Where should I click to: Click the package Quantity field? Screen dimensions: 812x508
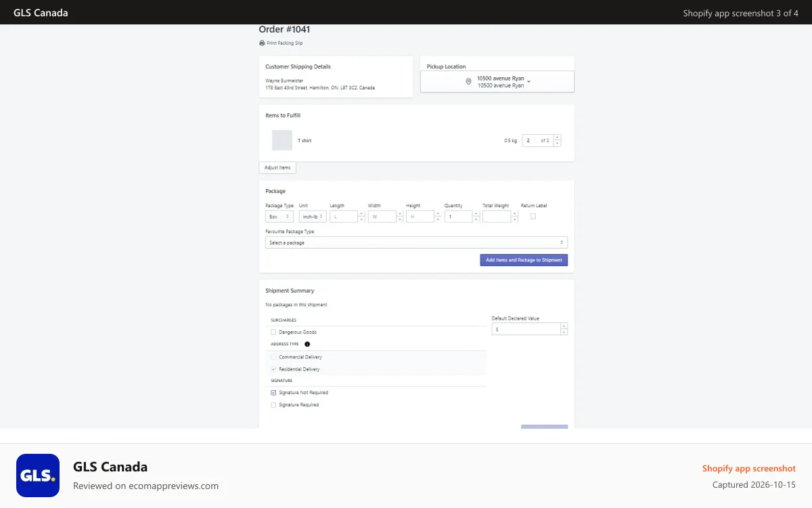coord(458,217)
